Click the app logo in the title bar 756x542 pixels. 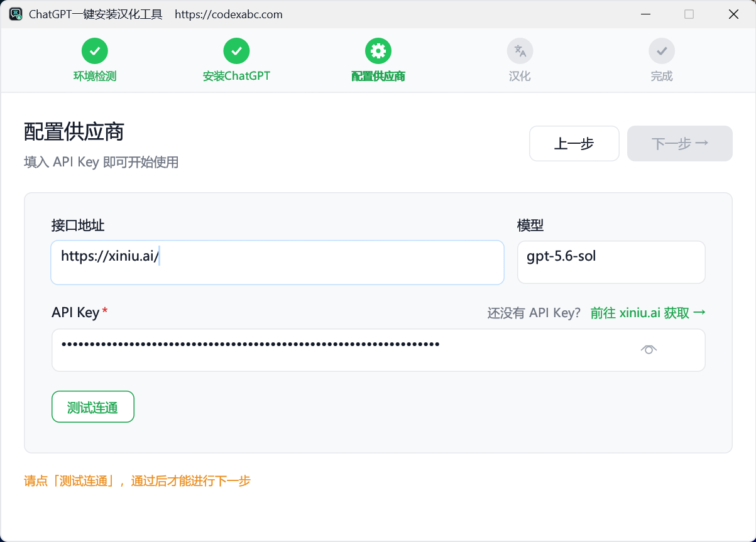16,14
